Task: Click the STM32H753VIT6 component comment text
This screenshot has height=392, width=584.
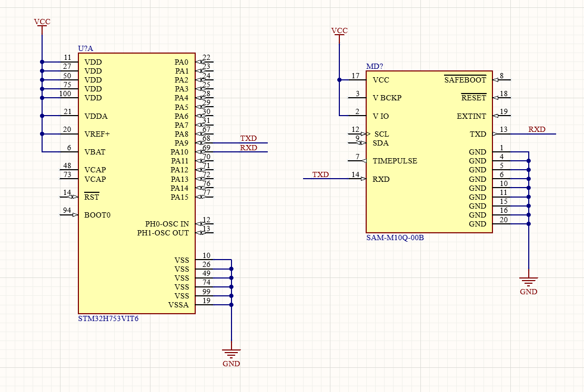Action: coord(108,319)
